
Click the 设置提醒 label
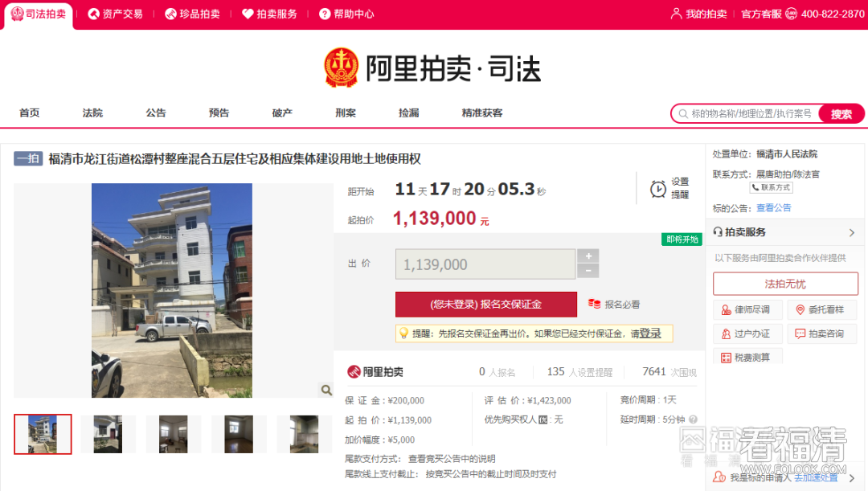click(x=680, y=188)
